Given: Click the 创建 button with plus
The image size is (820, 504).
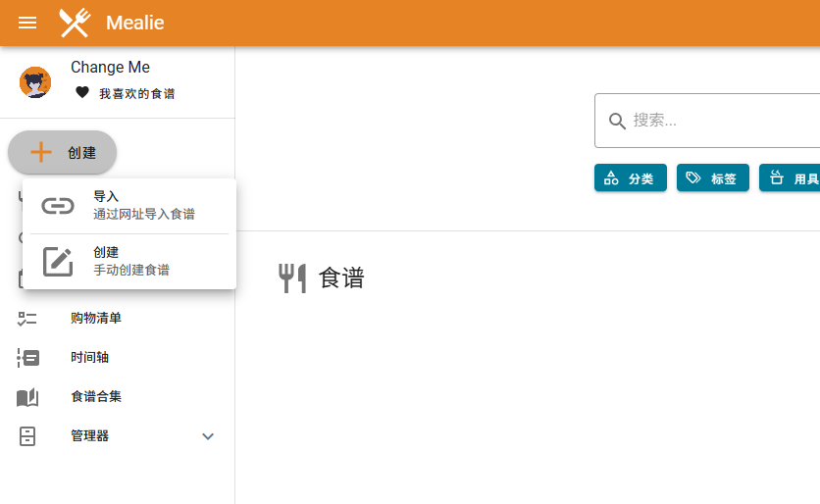Looking at the screenshot, I should pyautogui.click(x=62, y=152).
